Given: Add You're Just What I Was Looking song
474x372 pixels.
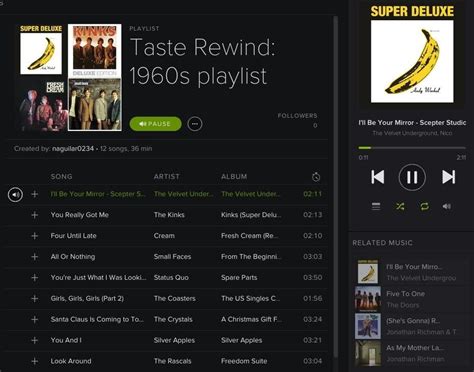Looking at the screenshot, I should (35, 278).
